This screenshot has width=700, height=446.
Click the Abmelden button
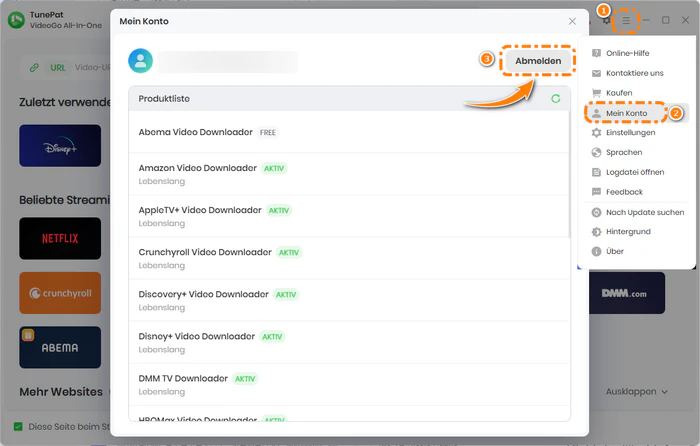coord(538,61)
